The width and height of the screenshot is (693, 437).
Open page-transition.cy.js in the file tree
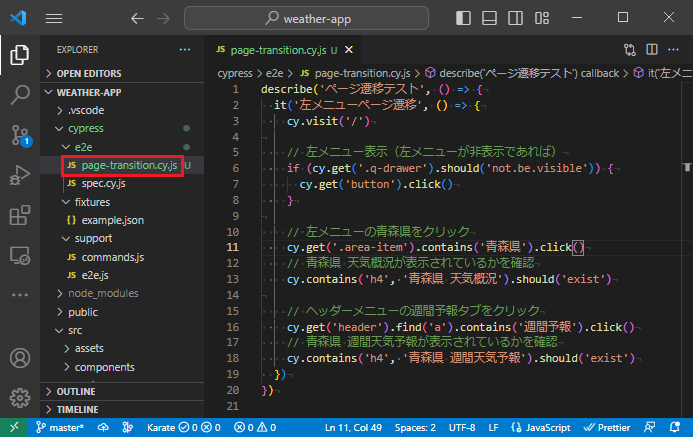click(x=122, y=165)
